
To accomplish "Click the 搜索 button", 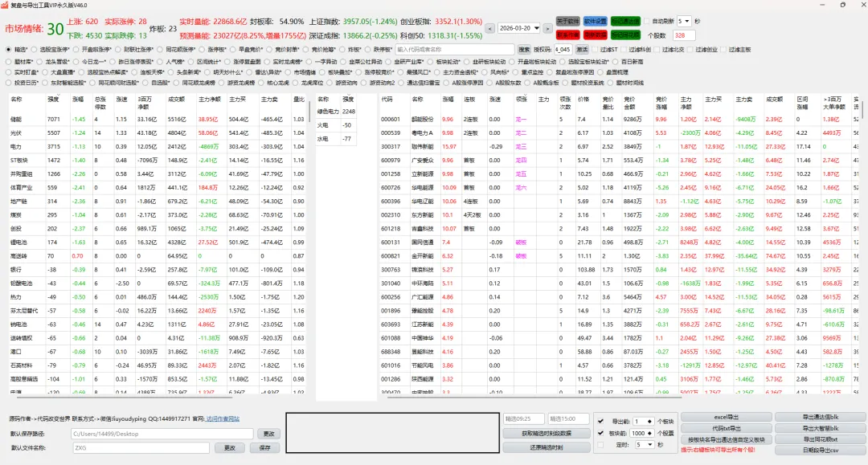I will pyautogui.click(x=524, y=50).
